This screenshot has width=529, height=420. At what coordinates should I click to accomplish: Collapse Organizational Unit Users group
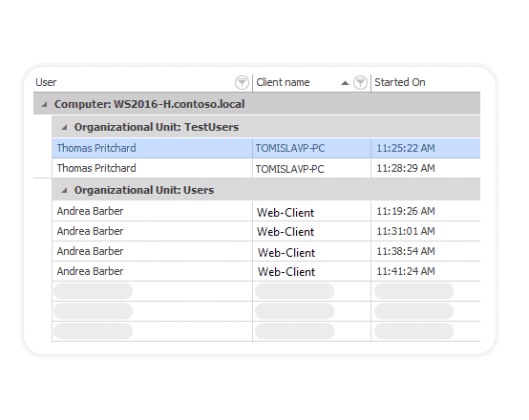click(x=64, y=190)
